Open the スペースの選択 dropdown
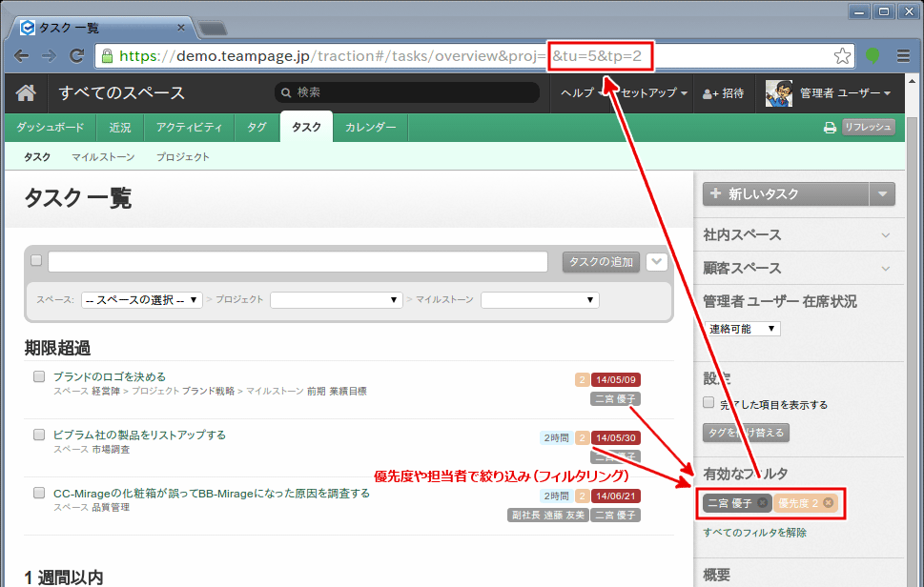Viewport: 924px width, 587px height. click(x=141, y=297)
